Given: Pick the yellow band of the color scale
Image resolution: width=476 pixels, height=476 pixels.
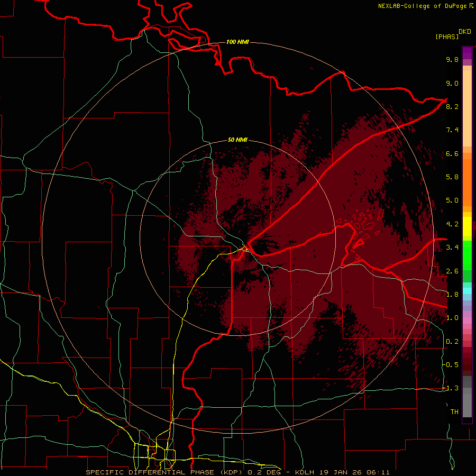Looking at the screenshot, I should pyautogui.click(x=467, y=226).
